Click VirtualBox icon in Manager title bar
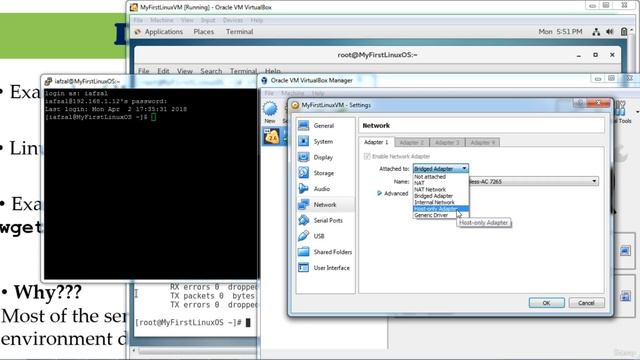 pyautogui.click(x=264, y=80)
